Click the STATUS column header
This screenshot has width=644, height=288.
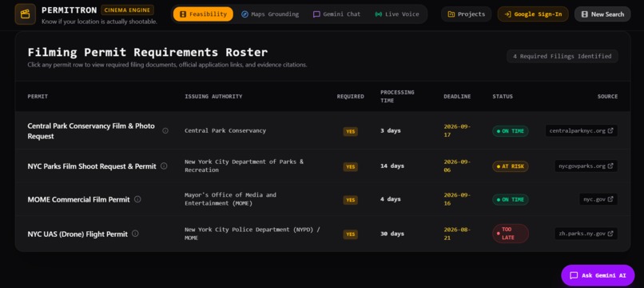click(x=503, y=96)
